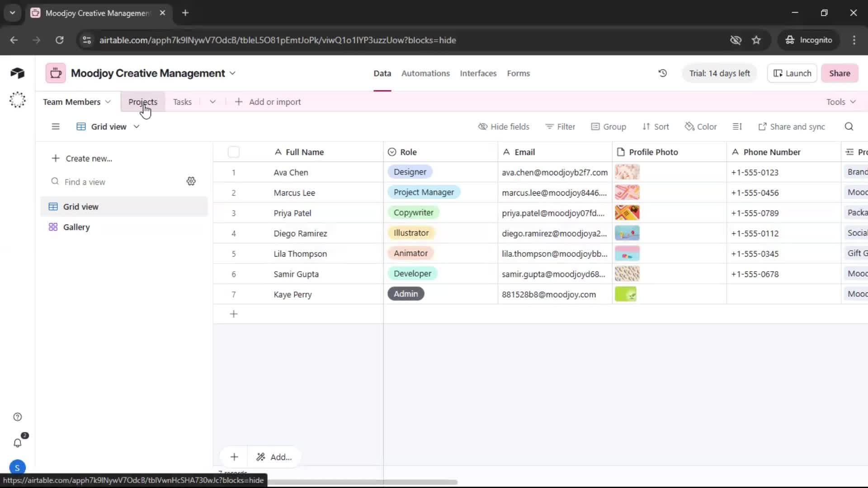Open view list settings gear
This screenshot has width=868, height=488.
[x=191, y=181]
